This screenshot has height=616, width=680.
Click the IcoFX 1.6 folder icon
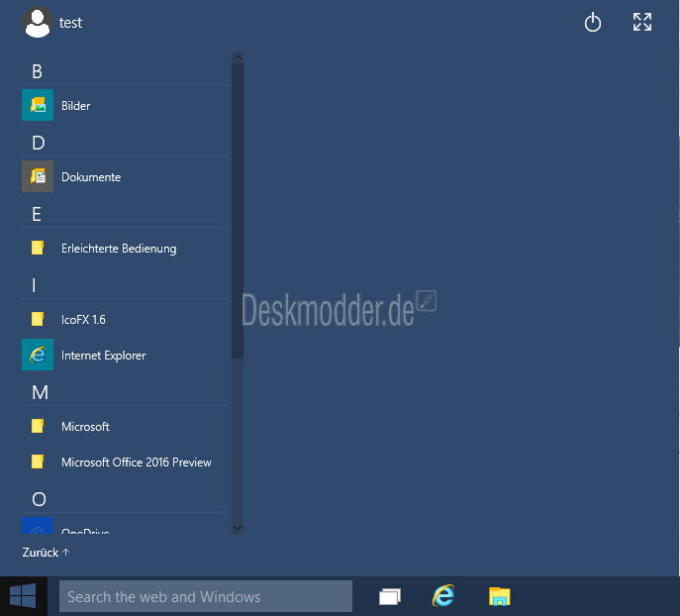coord(38,319)
